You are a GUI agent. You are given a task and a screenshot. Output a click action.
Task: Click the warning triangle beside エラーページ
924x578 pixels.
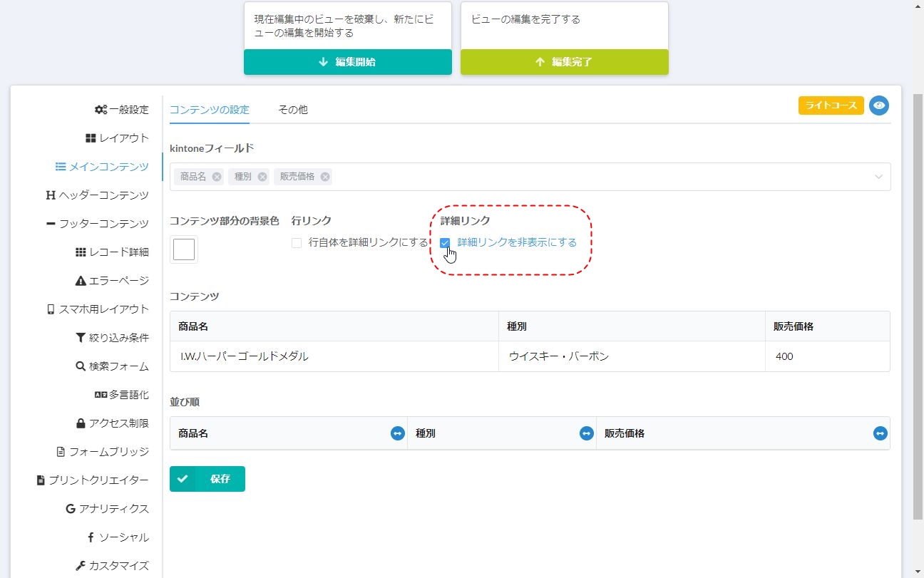(81, 281)
